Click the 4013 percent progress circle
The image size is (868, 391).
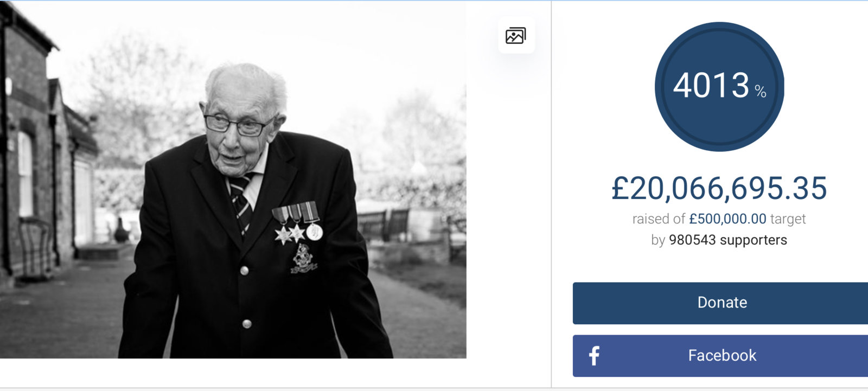tap(719, 87)
